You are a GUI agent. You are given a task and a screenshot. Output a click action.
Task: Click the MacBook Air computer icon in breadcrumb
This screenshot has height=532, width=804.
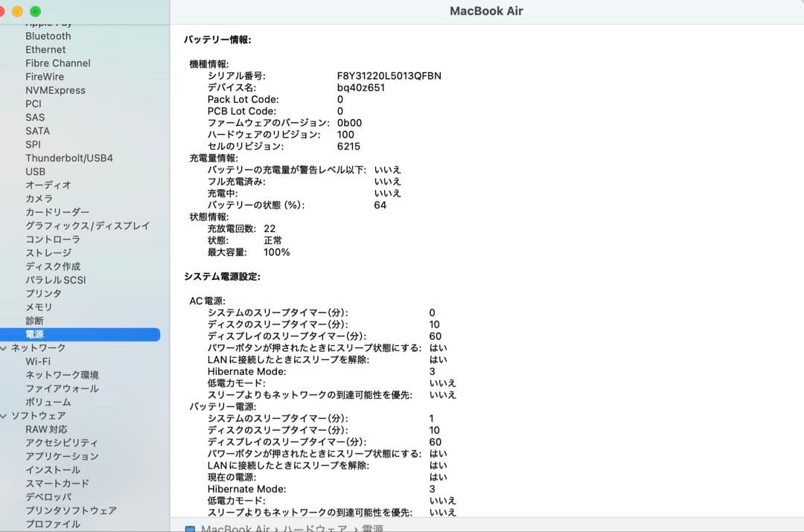[x=191, y=528]
